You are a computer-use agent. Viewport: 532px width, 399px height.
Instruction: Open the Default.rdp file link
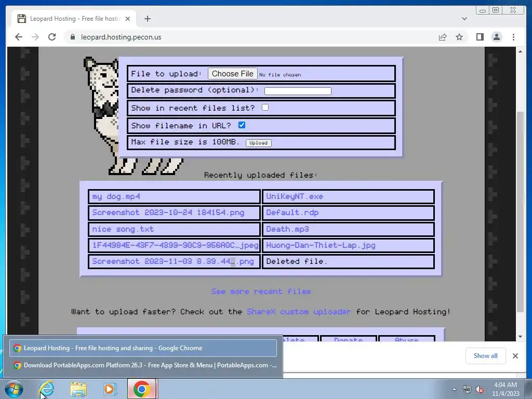point(292,212)
